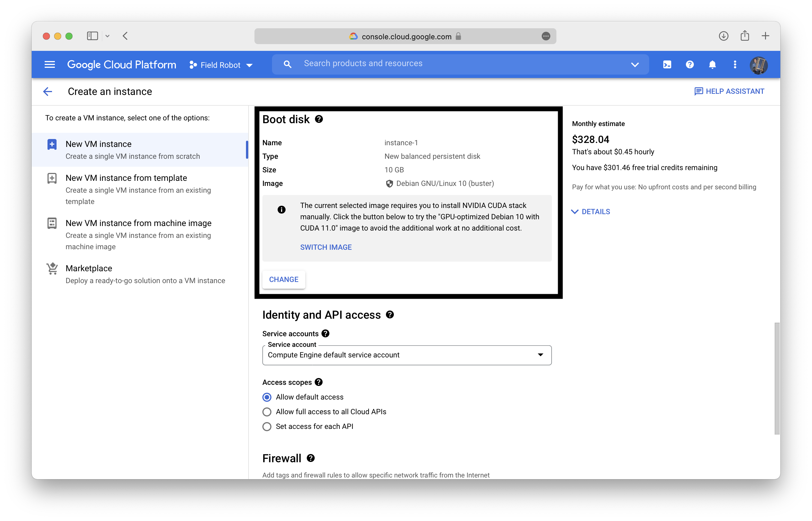Image resolution: width=812 pixels, height=521 pixels.
Task: Click the free trial credits remaining text
Action: 644,168
